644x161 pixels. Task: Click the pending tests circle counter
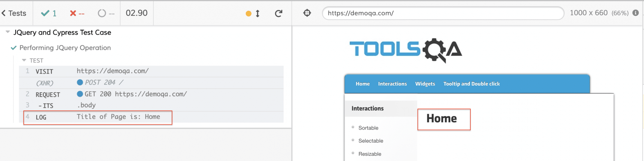click(x=106, y=13)
